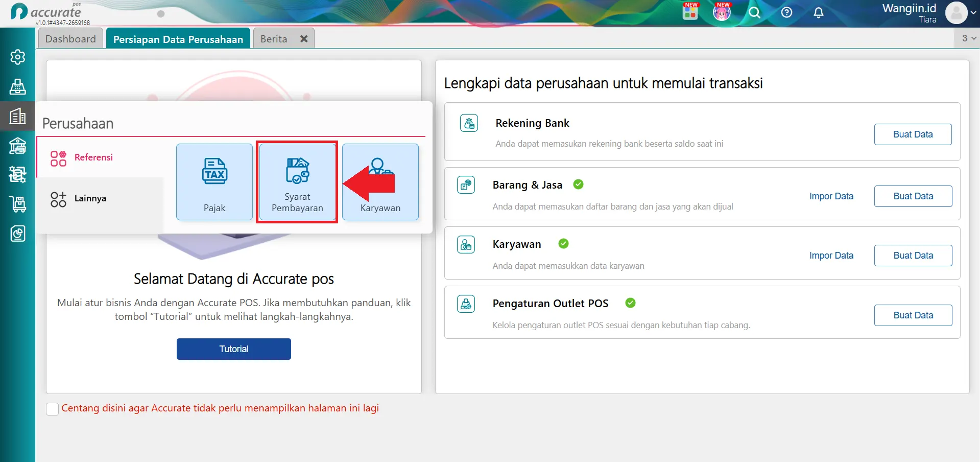Click the Karyawan row icon in checklist

(466, 244)
